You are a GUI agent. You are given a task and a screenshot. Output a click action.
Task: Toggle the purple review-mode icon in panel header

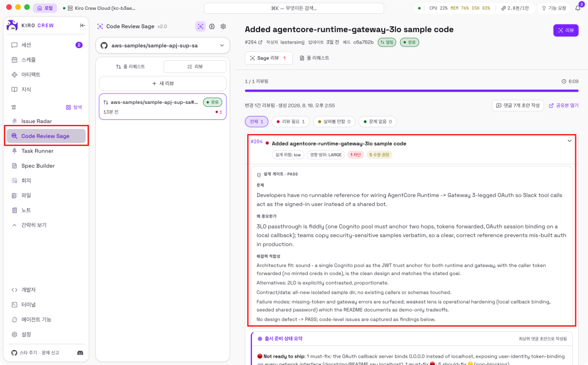point(200,26)
